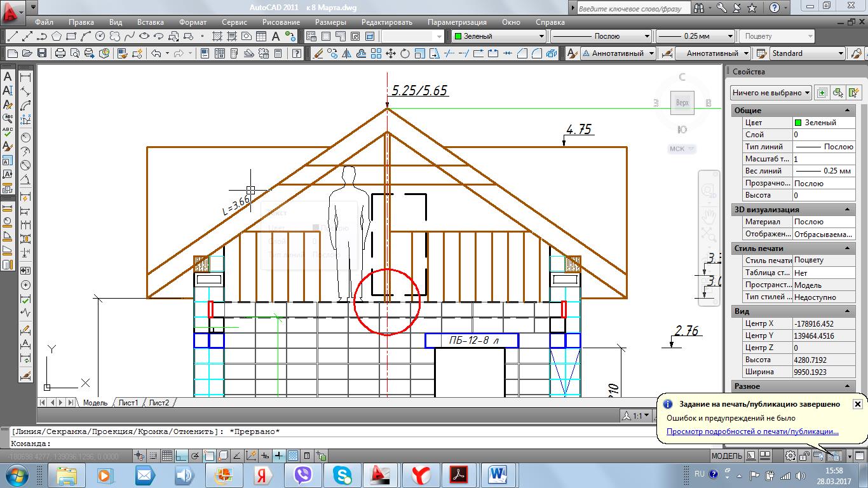
Task: Select the Spline tool
Action: tap(129, 36)
